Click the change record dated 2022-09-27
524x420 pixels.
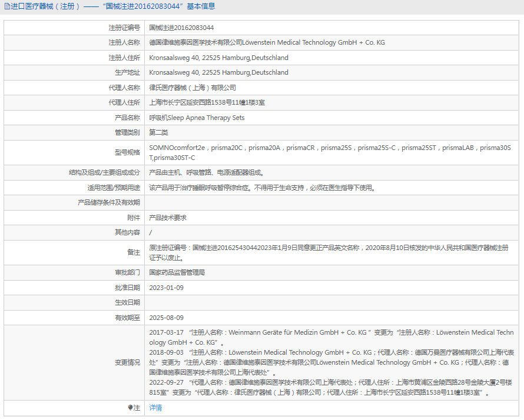coord(330,388)
